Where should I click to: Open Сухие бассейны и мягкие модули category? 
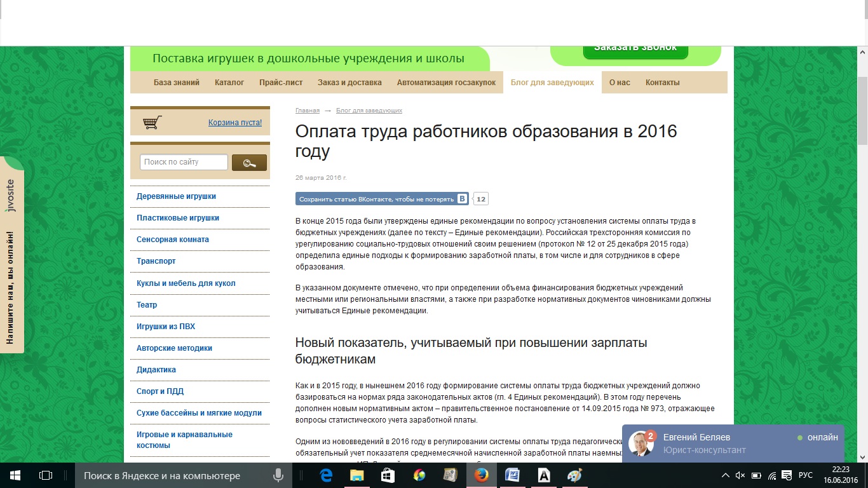[x=199, y=413]
